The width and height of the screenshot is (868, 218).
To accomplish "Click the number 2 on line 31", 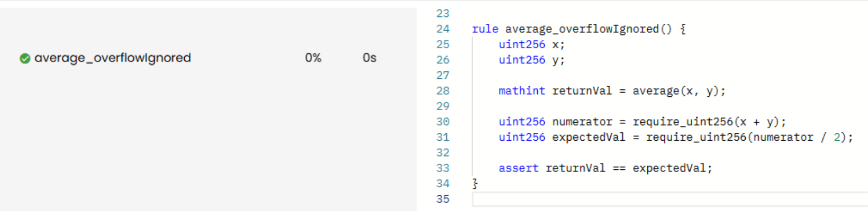I will (837, 137).
